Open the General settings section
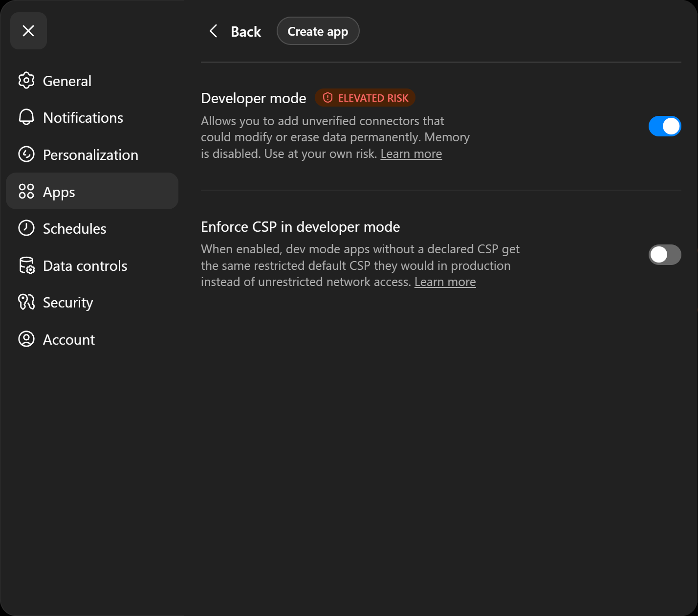Screen dimensions: 698x616 [x=92, y=81]
